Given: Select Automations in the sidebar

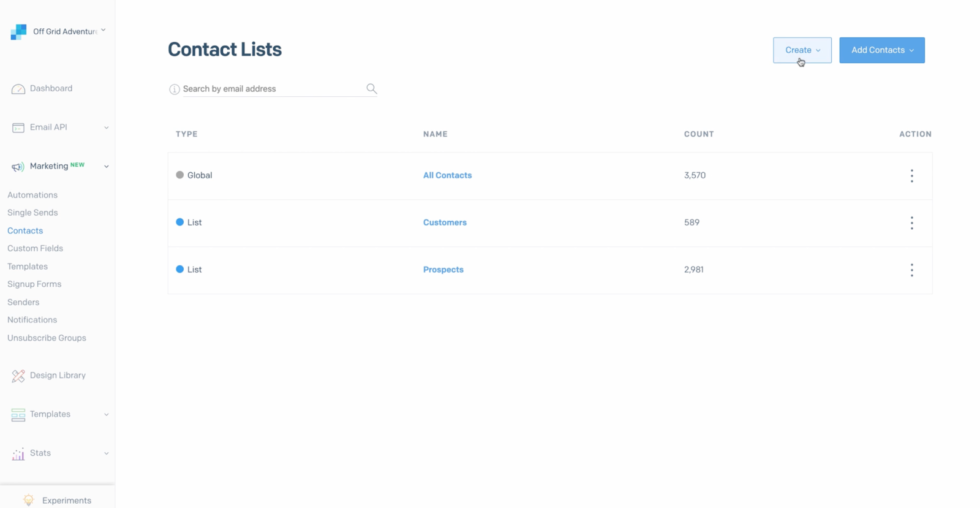Looking at the screenshot, I should 32,194.
